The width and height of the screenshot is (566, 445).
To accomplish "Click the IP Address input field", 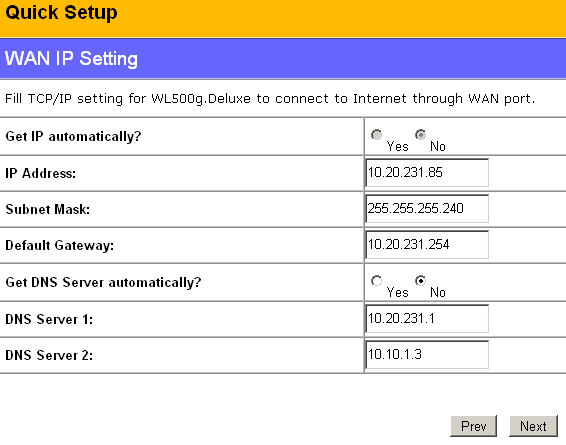I will [x=427, y=173].
